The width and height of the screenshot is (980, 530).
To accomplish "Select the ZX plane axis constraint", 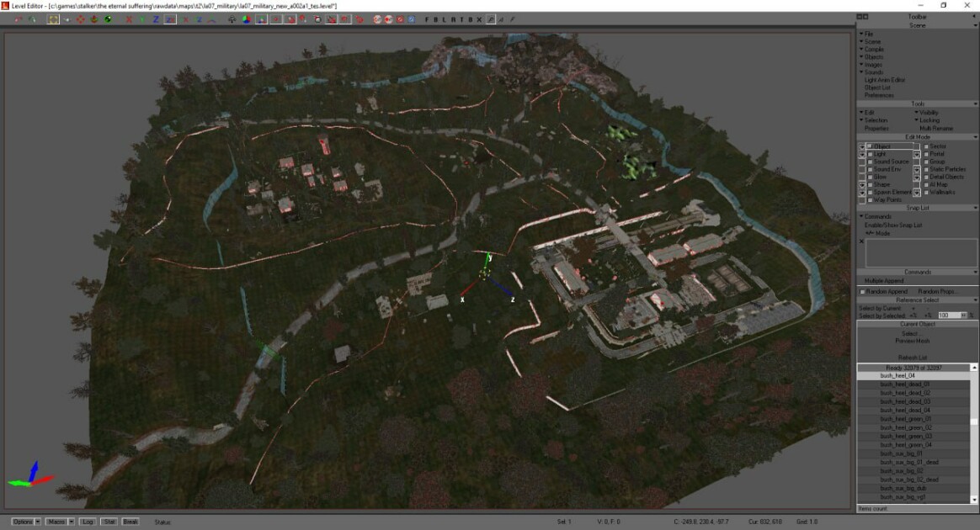I will [x=170, y=19].
